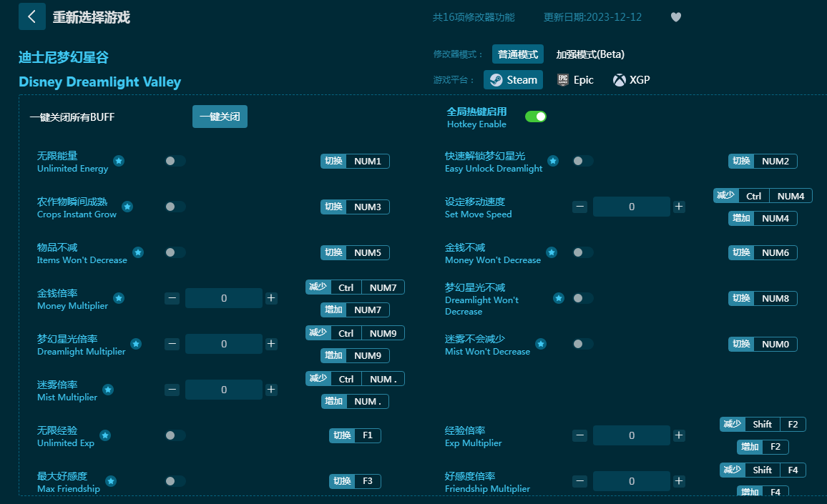Turn on the Unlimited Exp toggle
The image size is (827, 504).
click(x=175, y=435)
